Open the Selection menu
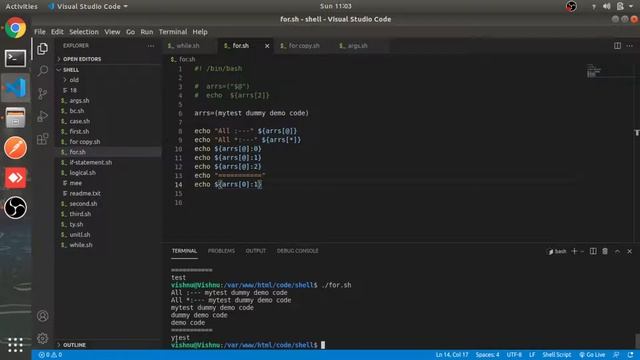The image size is (640, 360). [84, 32]
